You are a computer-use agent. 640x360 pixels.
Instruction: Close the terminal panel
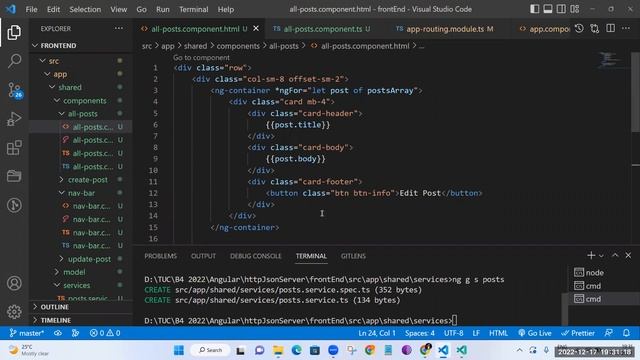click(628, 256)
